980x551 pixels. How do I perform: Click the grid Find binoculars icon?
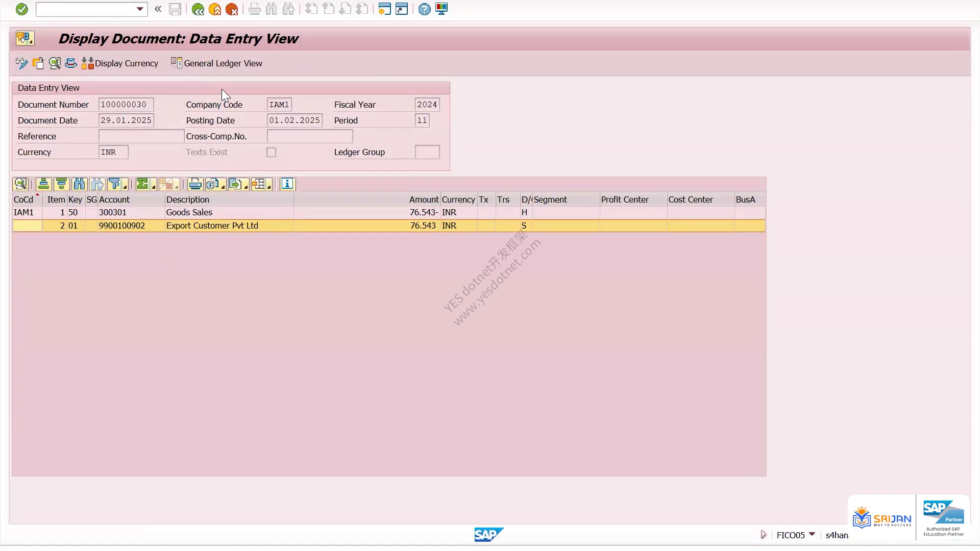click(79, 184)
